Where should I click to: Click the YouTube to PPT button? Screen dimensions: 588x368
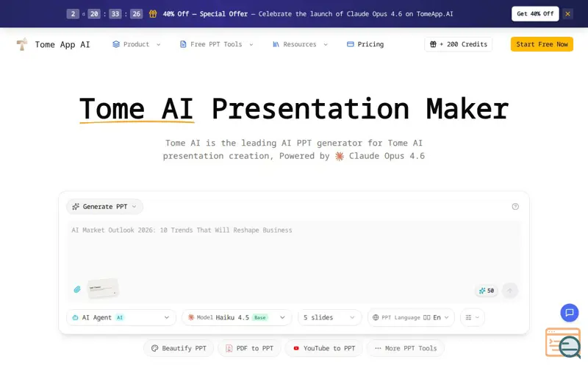[323, 348]
